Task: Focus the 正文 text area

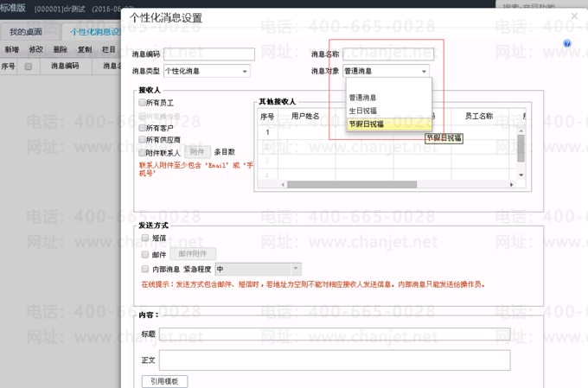Action: click(x=335, y=360)
